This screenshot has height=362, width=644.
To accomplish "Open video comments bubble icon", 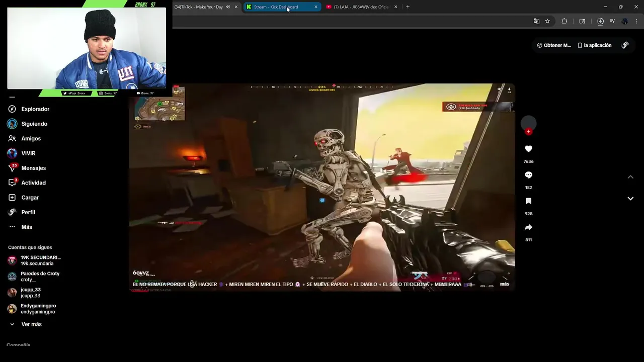I will tap(528, 175).
